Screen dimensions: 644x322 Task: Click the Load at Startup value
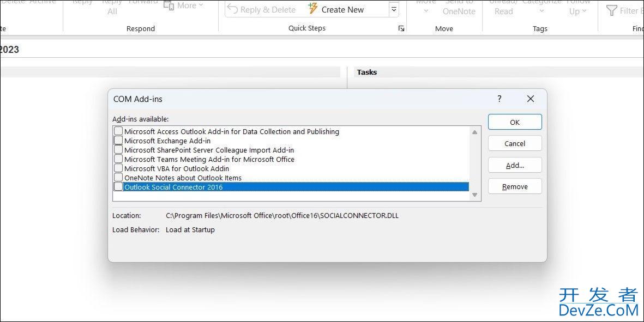(x=190, y=230)
